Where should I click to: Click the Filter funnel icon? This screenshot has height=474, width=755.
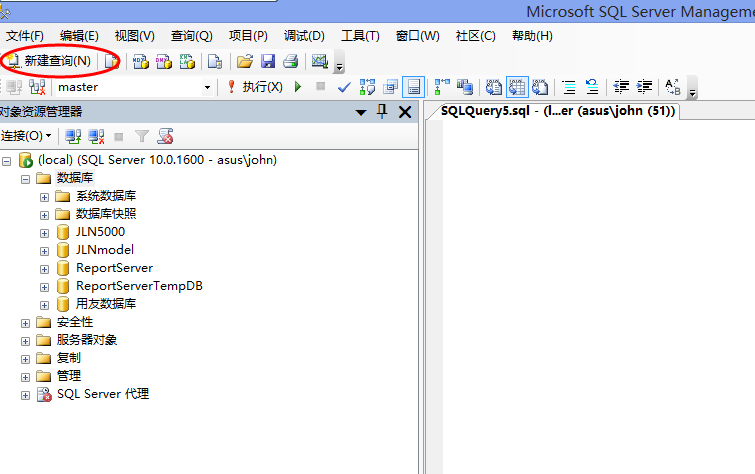pyautogui.click(x=142, y=137)
